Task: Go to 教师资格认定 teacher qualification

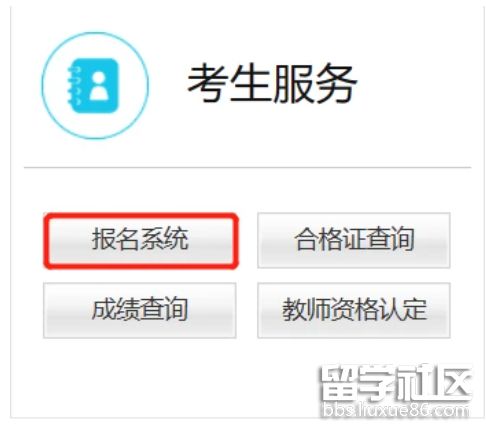Action: pos(354,310)
